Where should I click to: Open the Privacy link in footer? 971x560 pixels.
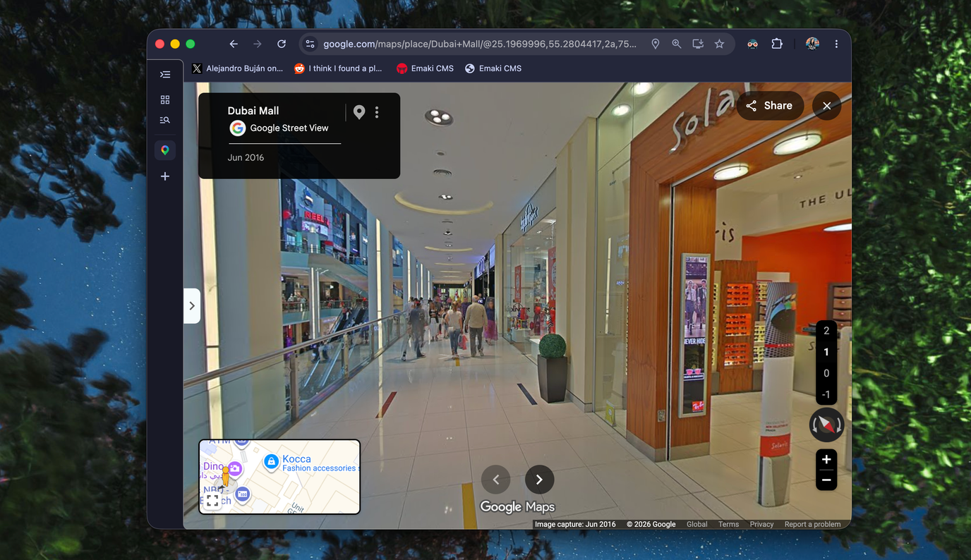pos(762,524)
